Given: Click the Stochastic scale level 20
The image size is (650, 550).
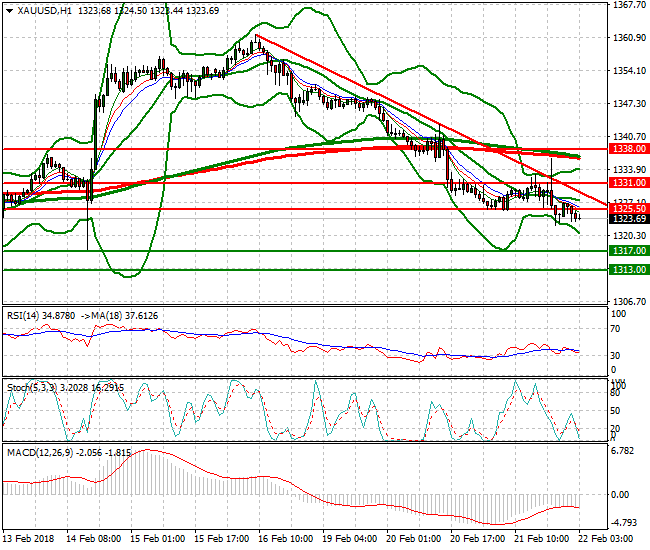Looking at the screenshot, I should [616, 429].
